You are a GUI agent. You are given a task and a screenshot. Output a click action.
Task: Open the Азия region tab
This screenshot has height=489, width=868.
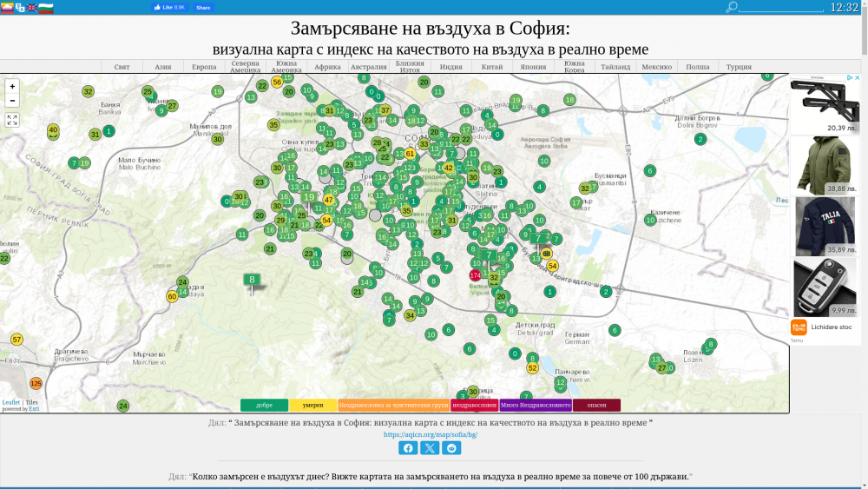pos(162,67)
